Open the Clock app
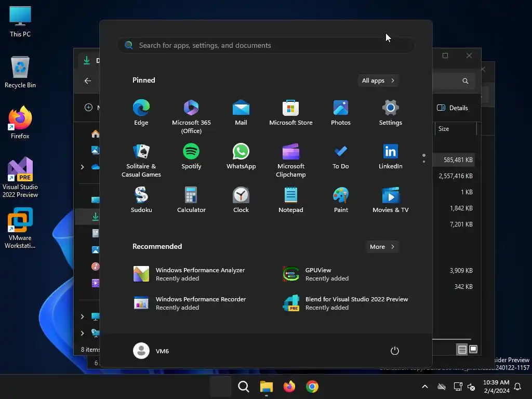This screenshot has width=532, height=399. click(x=241, y=200)
